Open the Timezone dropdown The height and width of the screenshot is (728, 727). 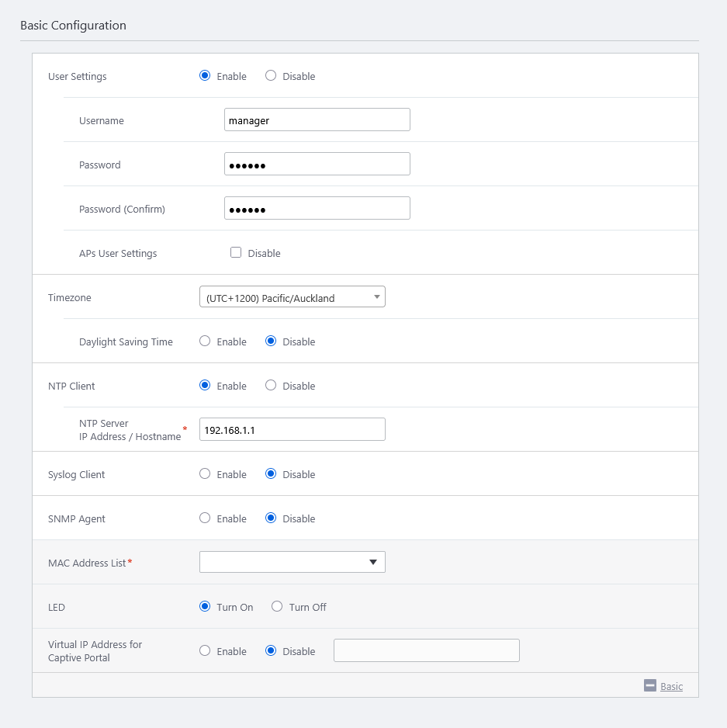click(x=292, y=297)
